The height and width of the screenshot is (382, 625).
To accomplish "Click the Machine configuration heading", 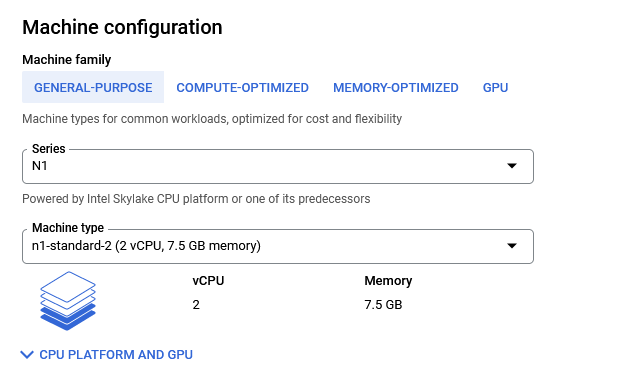I will [x=122, y=28].
